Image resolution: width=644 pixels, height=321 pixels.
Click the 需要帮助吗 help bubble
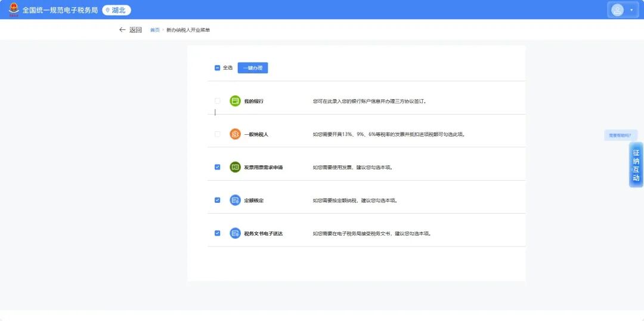621,135
